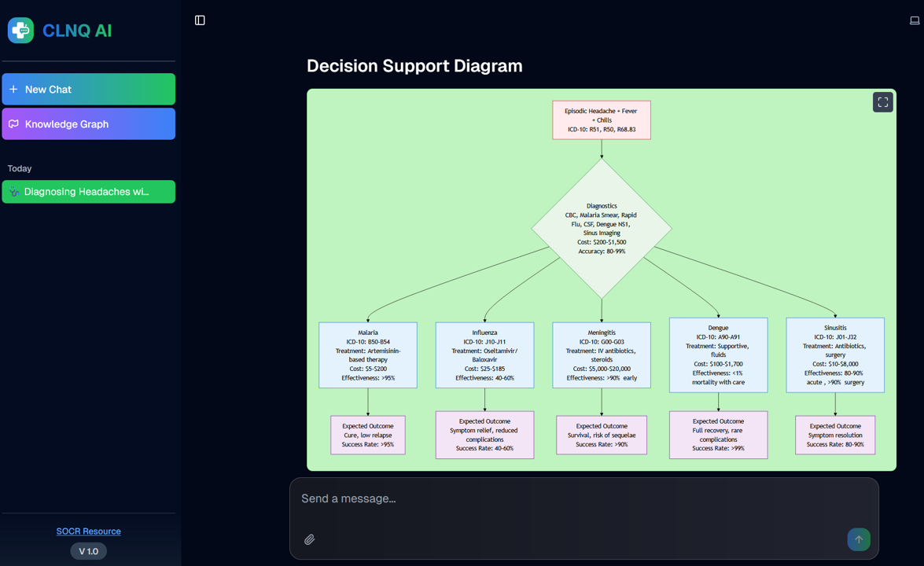
Task: Send message via the green arrow icon
Action: click(859, 539)
